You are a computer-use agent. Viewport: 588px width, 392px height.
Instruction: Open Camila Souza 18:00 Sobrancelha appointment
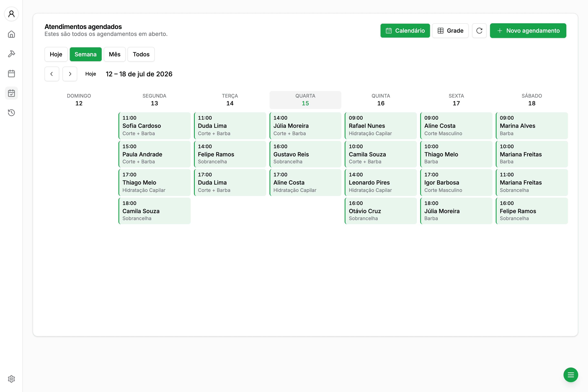[x=155, y=211]
